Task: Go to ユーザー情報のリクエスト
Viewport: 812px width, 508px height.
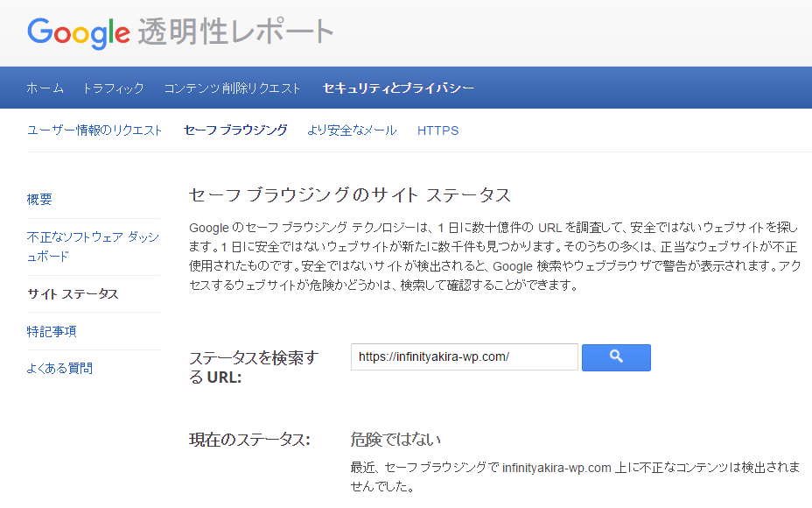Action: click(x=94, y=131)
